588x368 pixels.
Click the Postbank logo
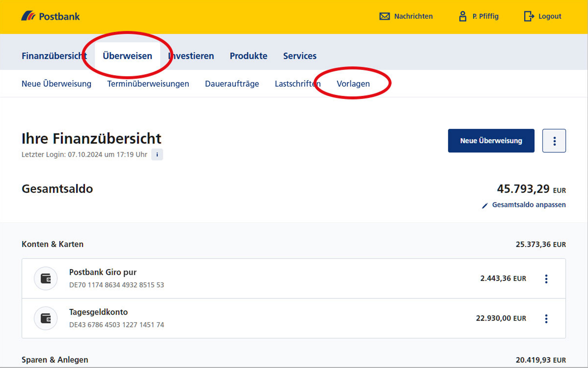(50, 16)
